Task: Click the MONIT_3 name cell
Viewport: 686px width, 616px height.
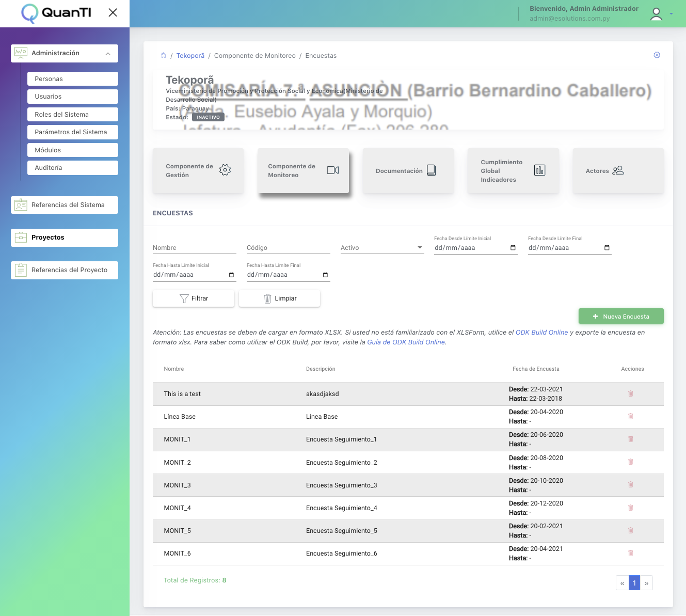Action: pyautogui.click(x=177, y=485)
